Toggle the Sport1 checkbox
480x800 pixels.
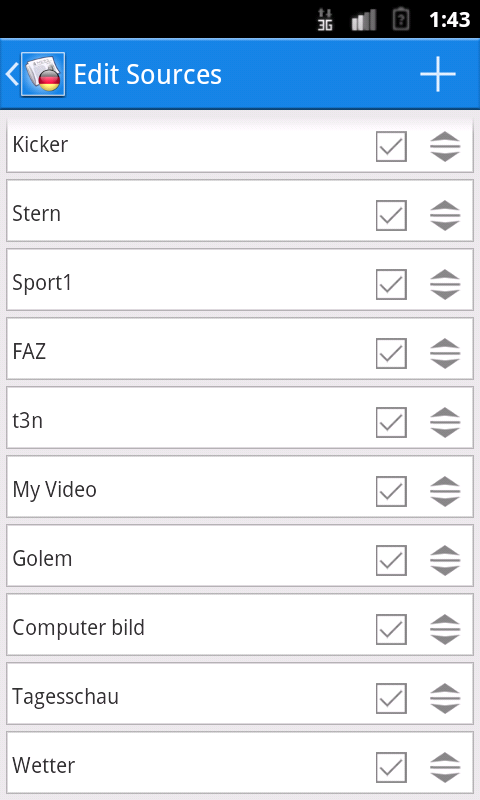coord(391,284)
